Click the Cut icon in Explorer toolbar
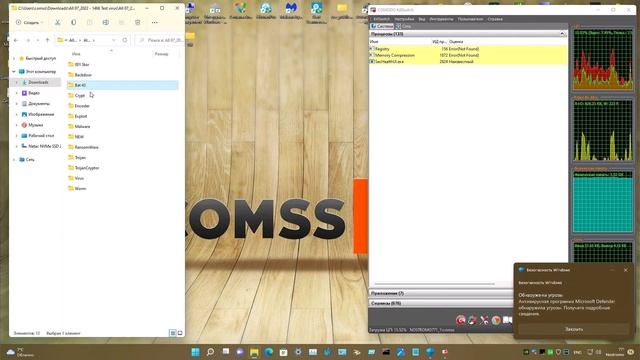The image size is (640, 360). tap(58, 22)
